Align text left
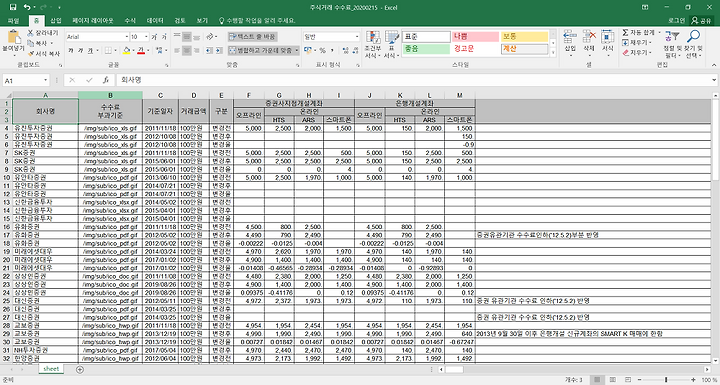The height and width of the screenshot is (385, 720). coord(177,50)
